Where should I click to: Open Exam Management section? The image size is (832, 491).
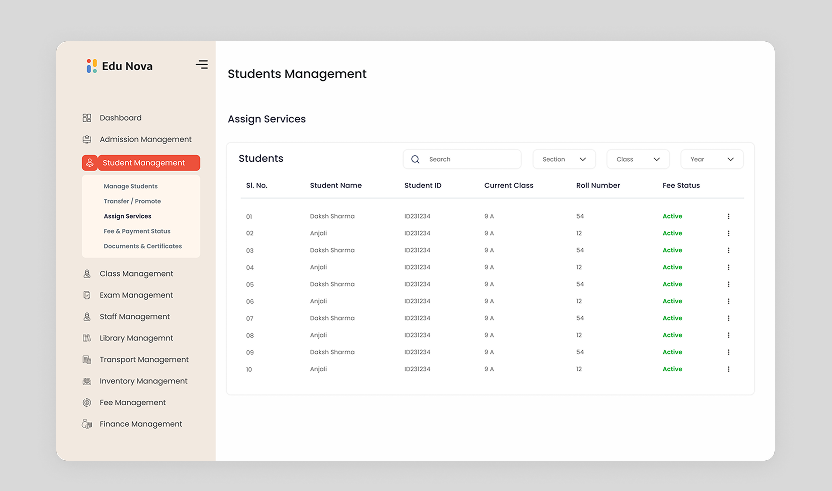click(x=136, y=295)
